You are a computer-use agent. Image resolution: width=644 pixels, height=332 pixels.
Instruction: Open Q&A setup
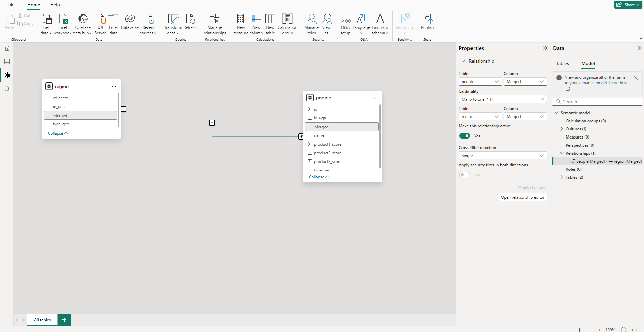(345, 24)
